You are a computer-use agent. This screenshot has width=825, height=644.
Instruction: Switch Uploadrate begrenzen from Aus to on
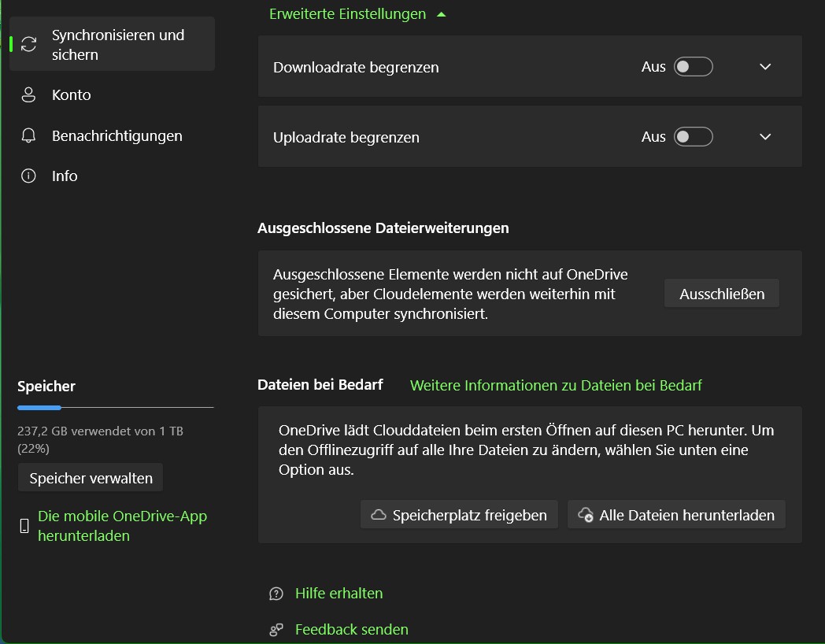point(694,136)
